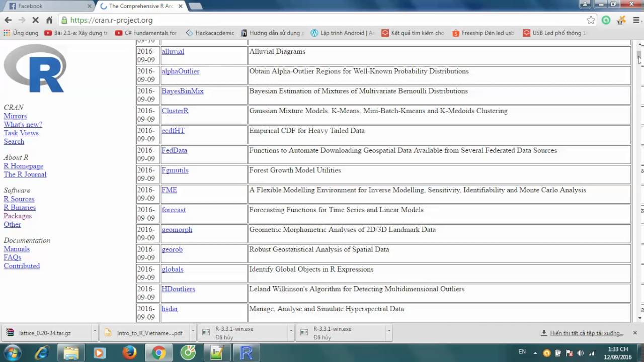
Task: Show hidden system tray icons arrow
Action: click(x=535, y=353)
